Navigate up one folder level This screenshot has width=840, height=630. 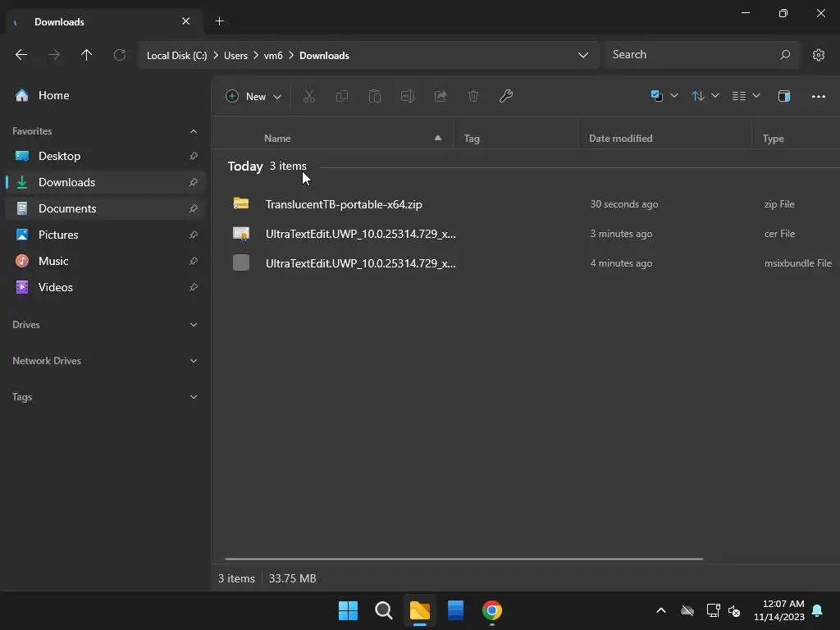point(86,55)
